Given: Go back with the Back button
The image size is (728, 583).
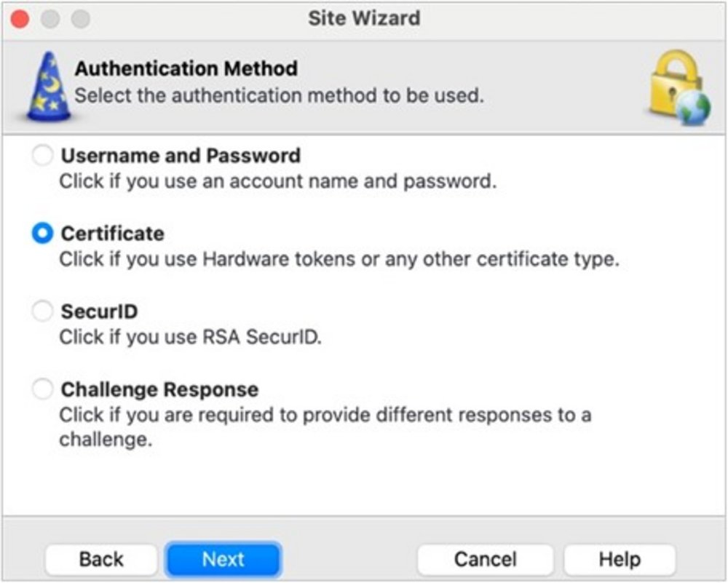Looking at the screenshot, I should click(x=101, y=559).
